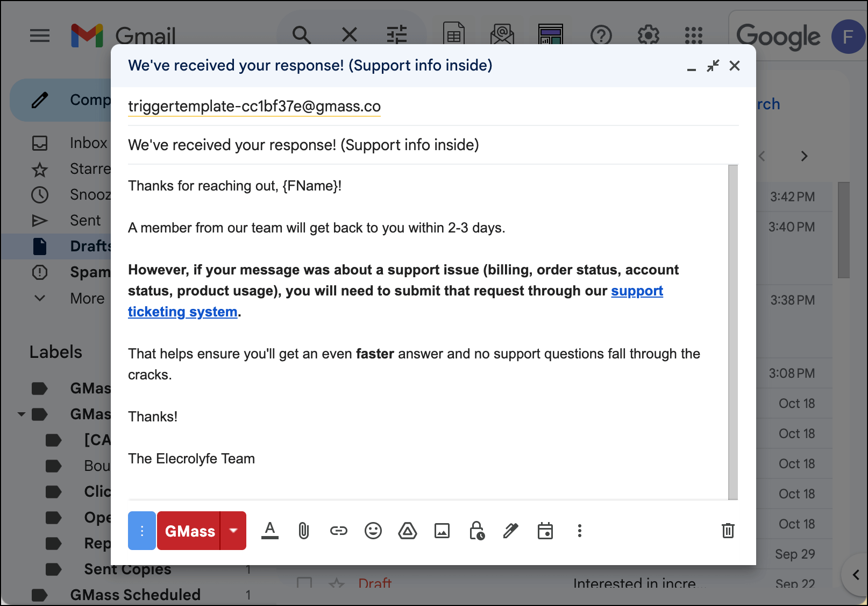
Task: Click the Elecrolyfe Team signature line
Action: point(191,459)
